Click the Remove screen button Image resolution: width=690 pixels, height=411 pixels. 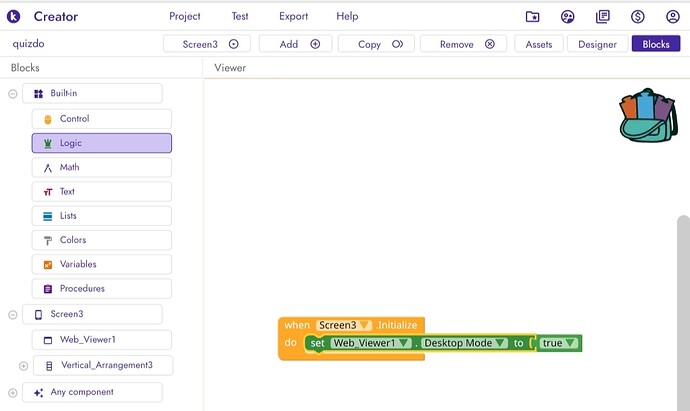pyautogui.click(x=463, y=44)
